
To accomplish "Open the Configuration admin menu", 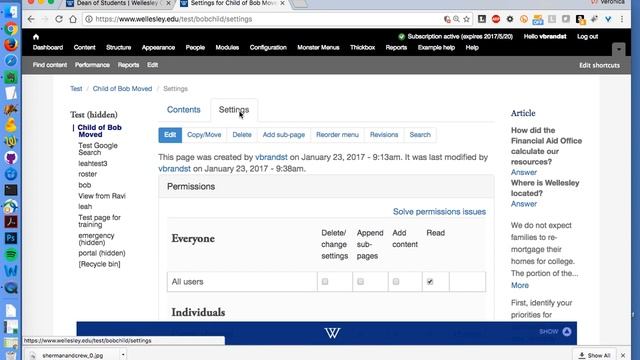I will [268, 47].
